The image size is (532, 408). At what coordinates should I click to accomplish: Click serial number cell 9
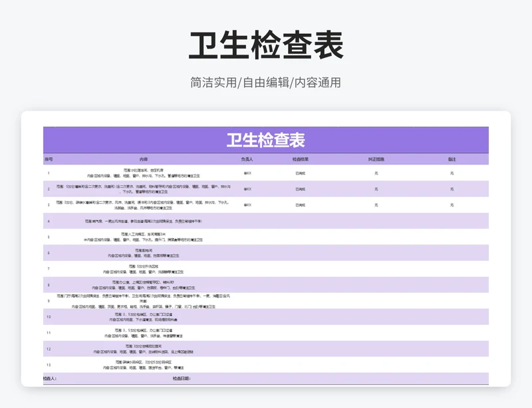click(49, 301)
